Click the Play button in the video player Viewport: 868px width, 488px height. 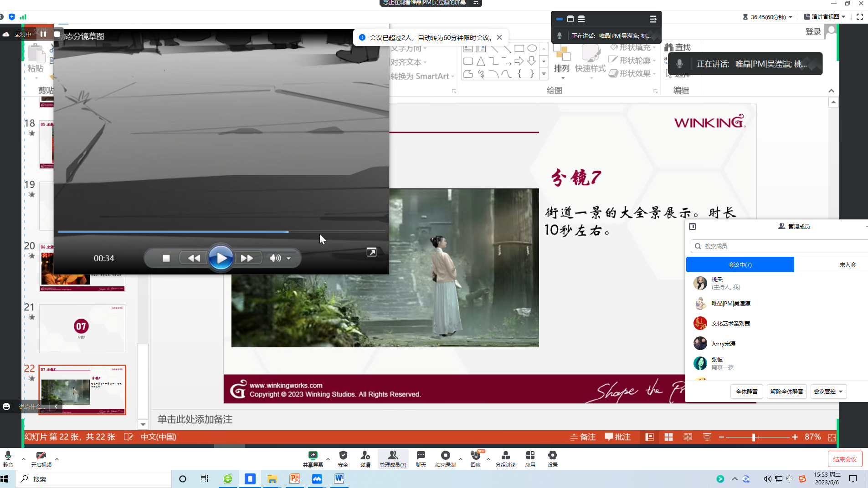click(x=221, y=258)
